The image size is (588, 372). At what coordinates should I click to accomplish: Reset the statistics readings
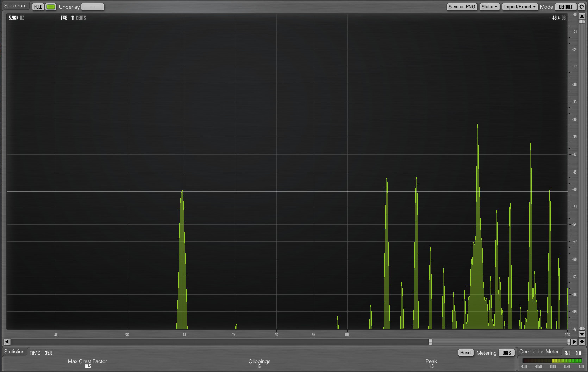(465, 353)
